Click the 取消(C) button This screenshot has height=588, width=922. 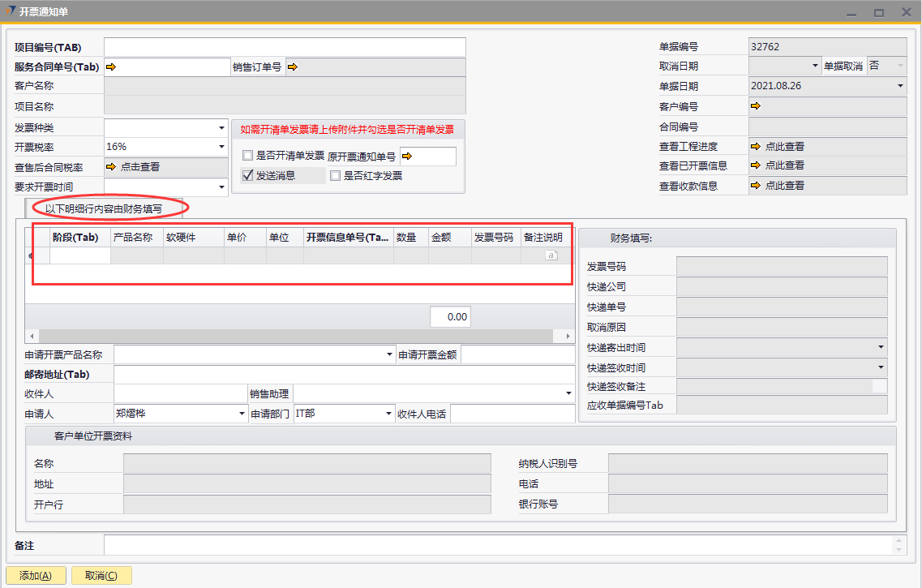[101, 576]
